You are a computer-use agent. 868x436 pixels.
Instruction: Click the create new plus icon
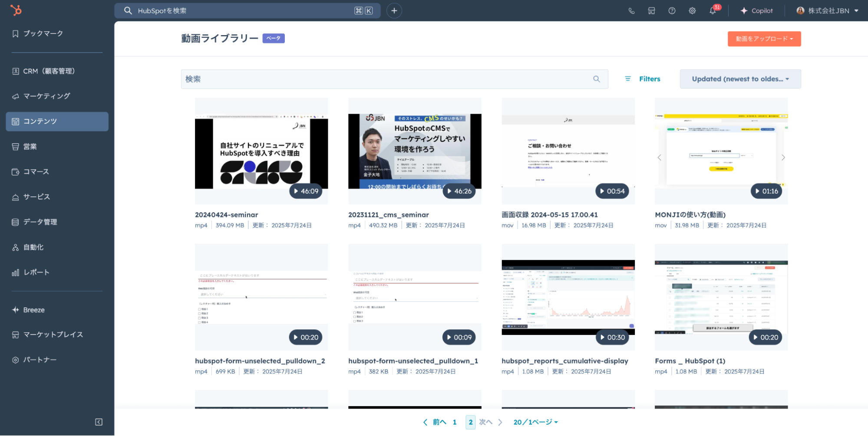click(x=394, y=11)
